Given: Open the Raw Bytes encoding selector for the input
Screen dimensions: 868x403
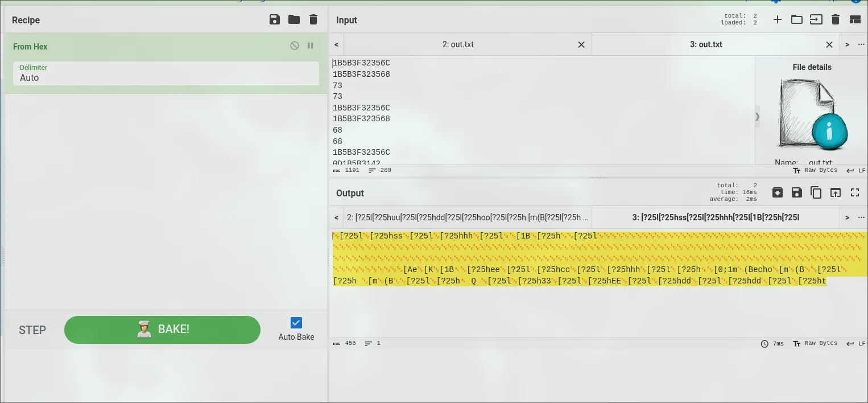Looking at the screenshot, I should point(816,171).
